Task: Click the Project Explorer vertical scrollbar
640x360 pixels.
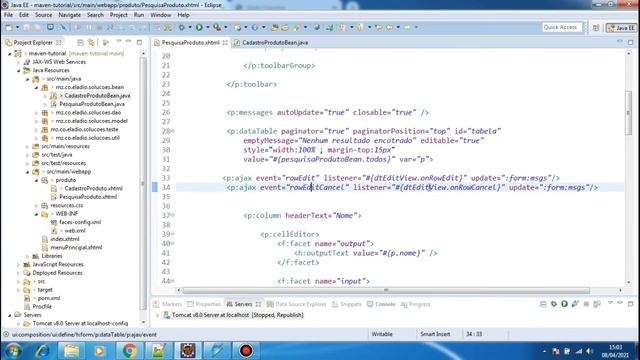Action: pos(143,182)
